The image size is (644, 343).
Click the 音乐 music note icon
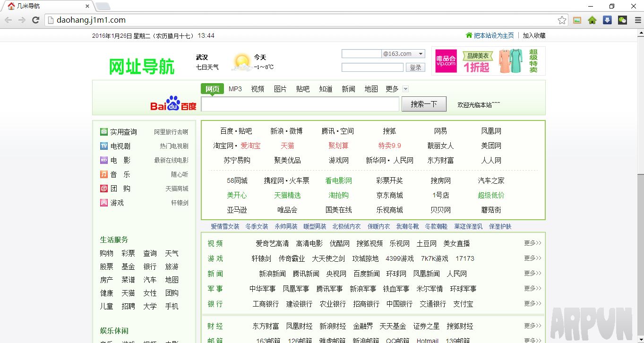(x=104, y=174)
